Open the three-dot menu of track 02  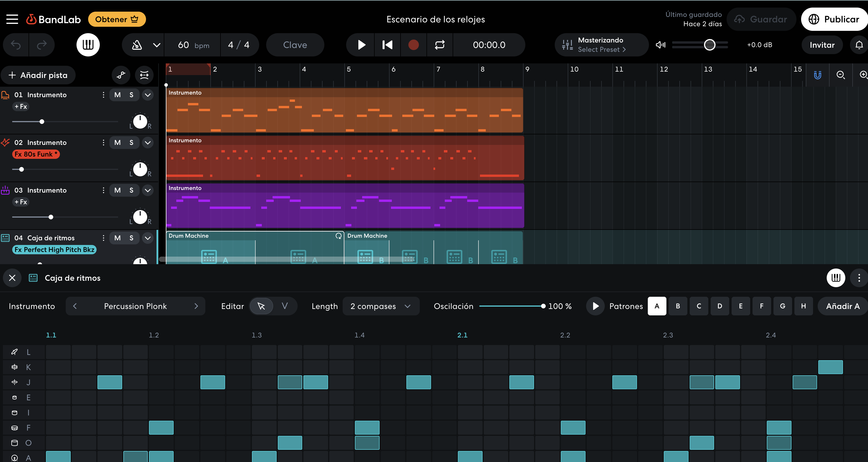(103, 143)
